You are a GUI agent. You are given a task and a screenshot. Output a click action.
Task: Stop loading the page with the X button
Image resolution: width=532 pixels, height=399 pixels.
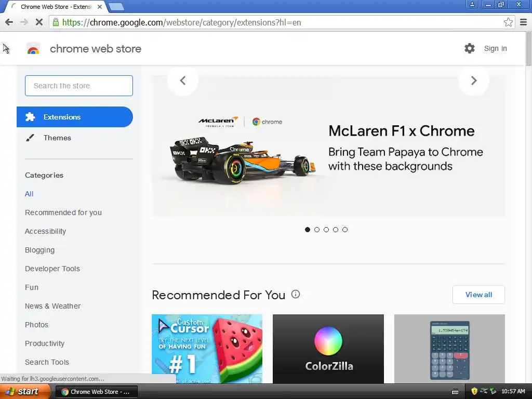click(x=39, y=22)
